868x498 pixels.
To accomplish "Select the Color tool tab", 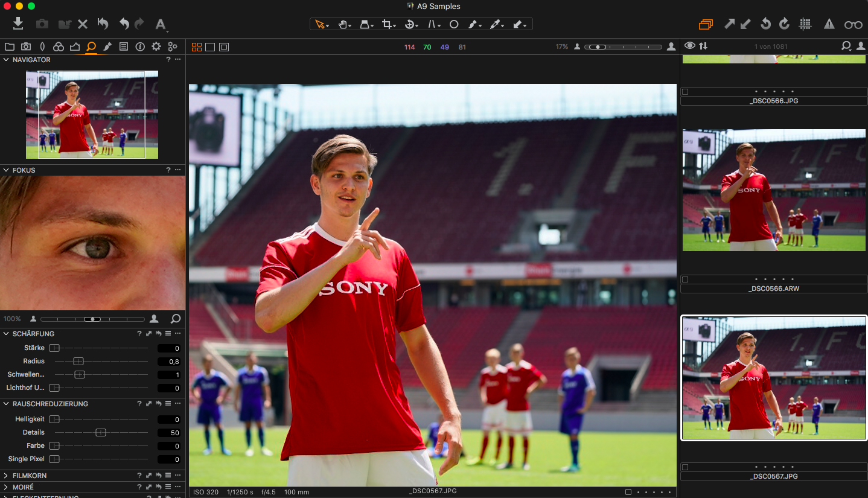I will pyautogui.click(x=58, y=46).
